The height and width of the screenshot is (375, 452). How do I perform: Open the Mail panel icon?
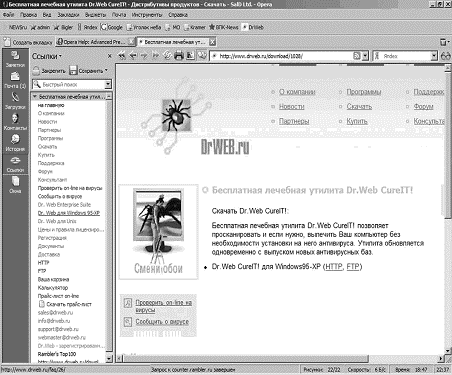(15, 80)
